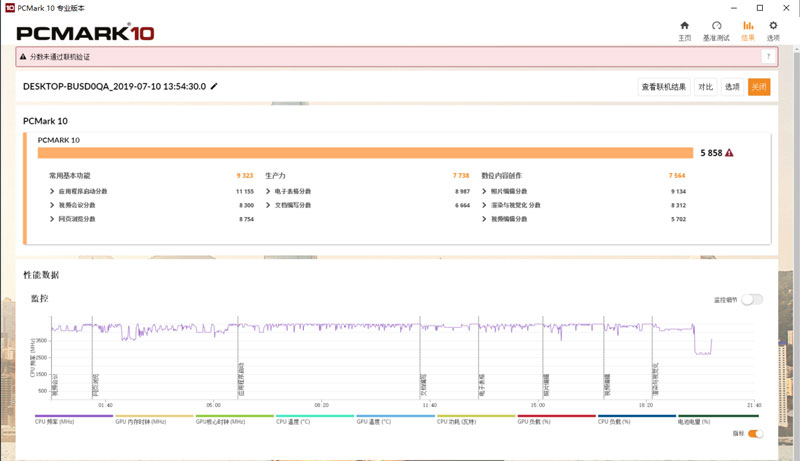Image resolution: width=800 pixels, height=461 pixels.
Task: Click the 选项 button beside 对比
Action: pos(733,87)
